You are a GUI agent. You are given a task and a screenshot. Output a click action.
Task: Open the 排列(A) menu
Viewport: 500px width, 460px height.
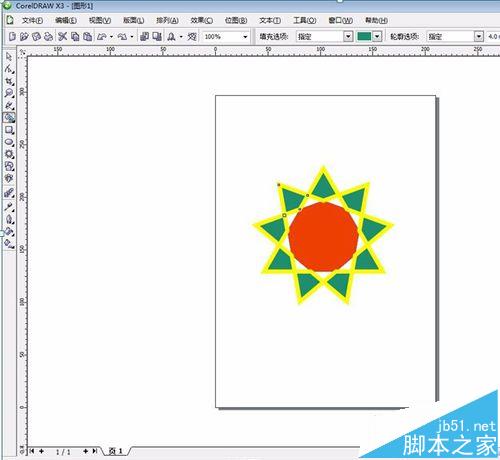(168, 20)
